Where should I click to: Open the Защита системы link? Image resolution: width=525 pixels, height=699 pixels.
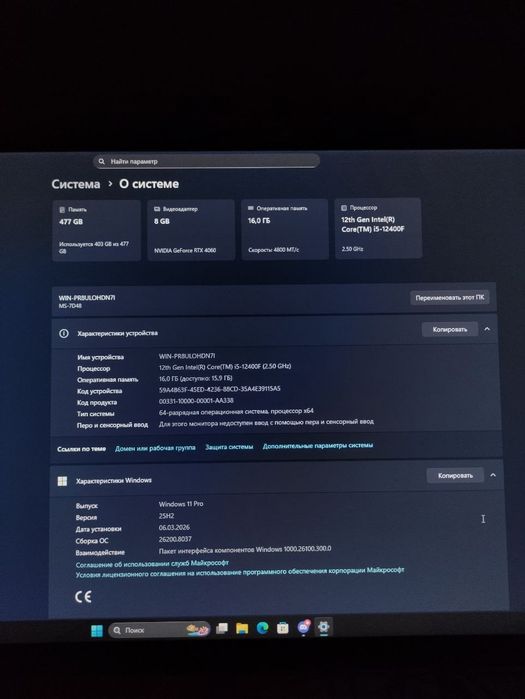(x=229, y=447)
